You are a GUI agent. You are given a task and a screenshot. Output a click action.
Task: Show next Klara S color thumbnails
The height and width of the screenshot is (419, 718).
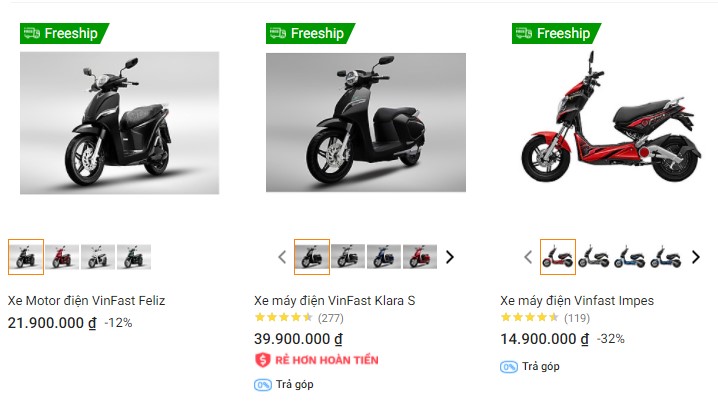(449, 257)
